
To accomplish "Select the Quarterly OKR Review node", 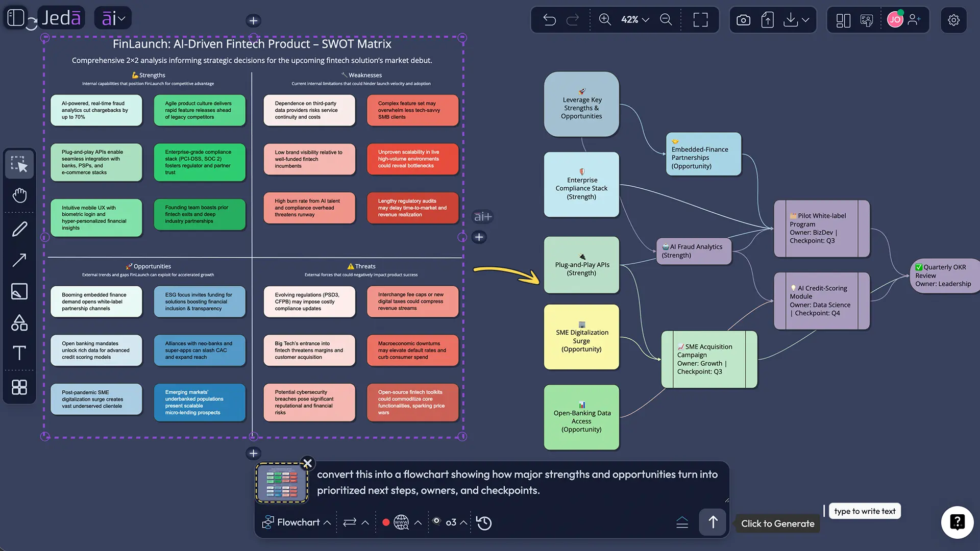I will click(945, 275).
